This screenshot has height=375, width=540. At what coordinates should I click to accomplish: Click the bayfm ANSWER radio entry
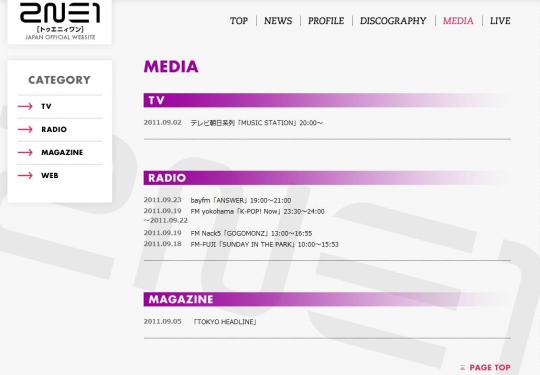[x=241, y=200]
